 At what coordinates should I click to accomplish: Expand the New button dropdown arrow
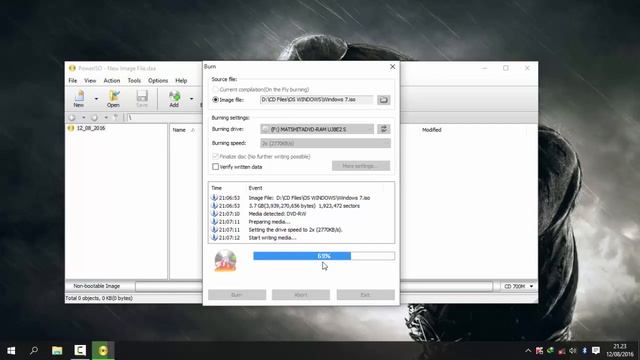pos(96,99)
